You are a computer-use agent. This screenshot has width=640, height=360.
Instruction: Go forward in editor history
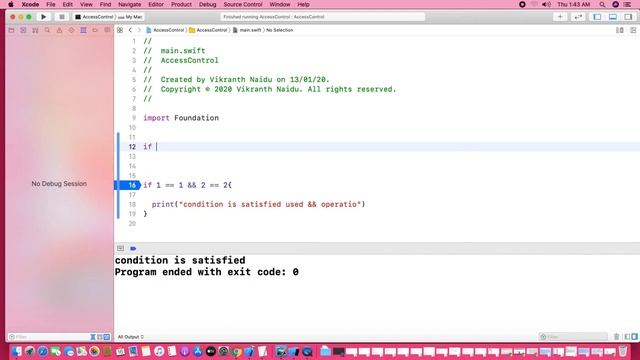(139, 30)
